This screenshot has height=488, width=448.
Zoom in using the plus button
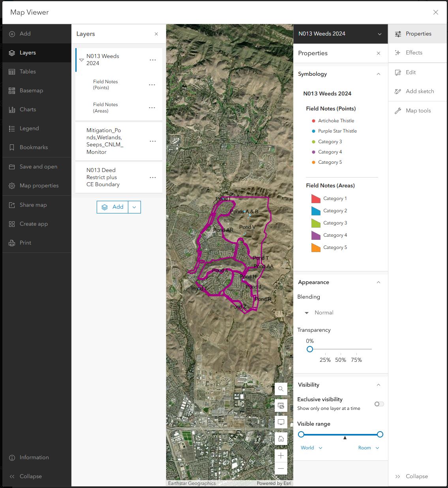pyautogui.click(x=281, y=456)
